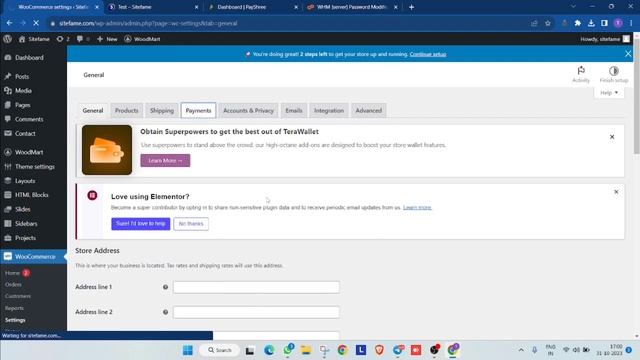
Task: Stop loading the page in the browser
Action: [x=36, y=23]
